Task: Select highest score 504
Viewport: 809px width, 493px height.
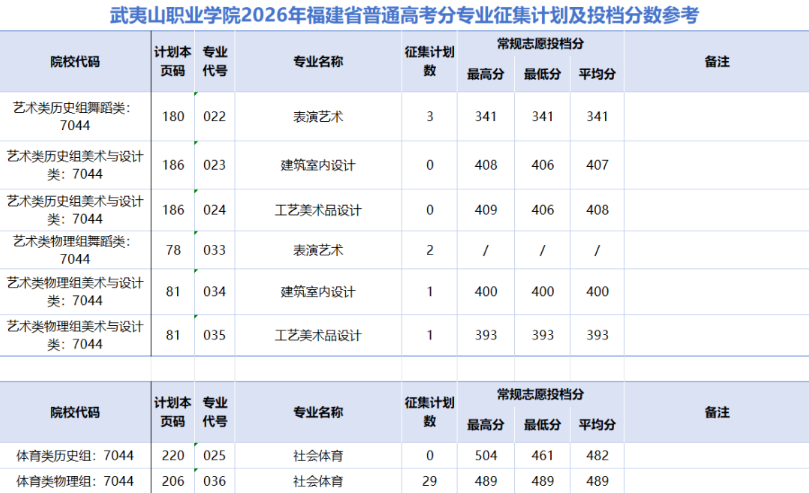Action: (486, 455)
